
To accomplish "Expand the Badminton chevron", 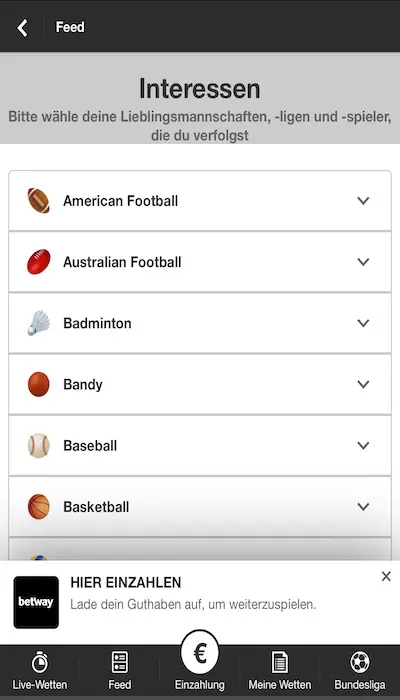I will pos(363,323).
